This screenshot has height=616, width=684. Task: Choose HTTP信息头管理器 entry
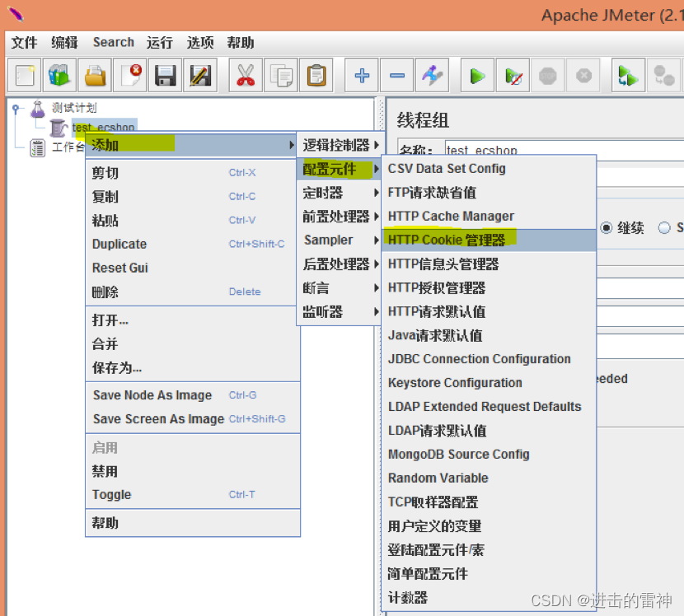489,264
